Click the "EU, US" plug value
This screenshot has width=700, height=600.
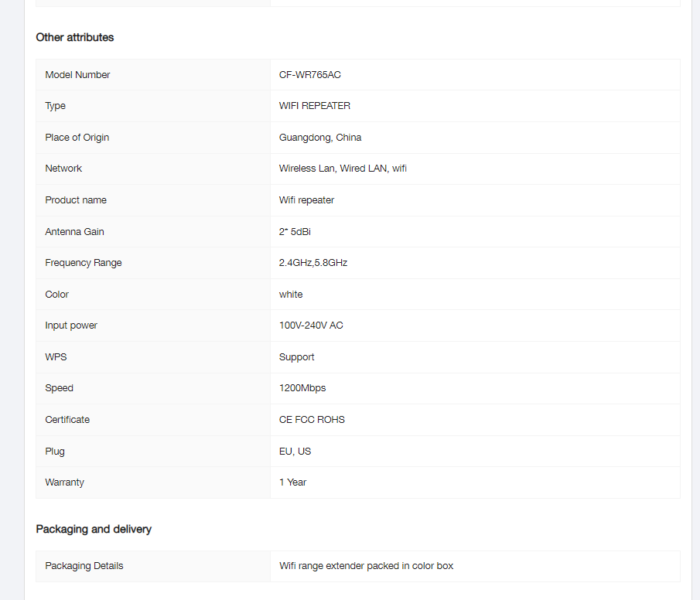point(295,452)
